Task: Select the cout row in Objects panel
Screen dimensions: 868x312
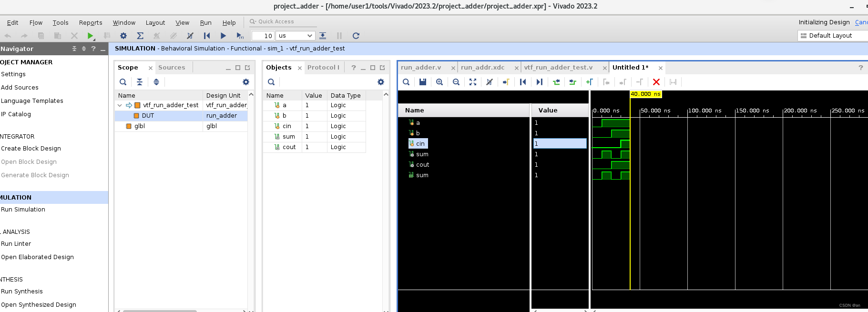Action: (x=315, y=147)
